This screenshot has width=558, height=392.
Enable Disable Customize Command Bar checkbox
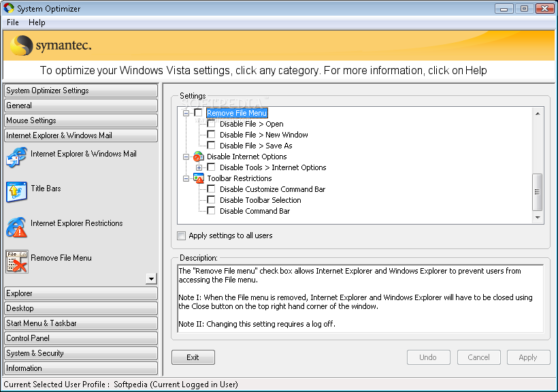pyautogui.click(x=211, y=189)
